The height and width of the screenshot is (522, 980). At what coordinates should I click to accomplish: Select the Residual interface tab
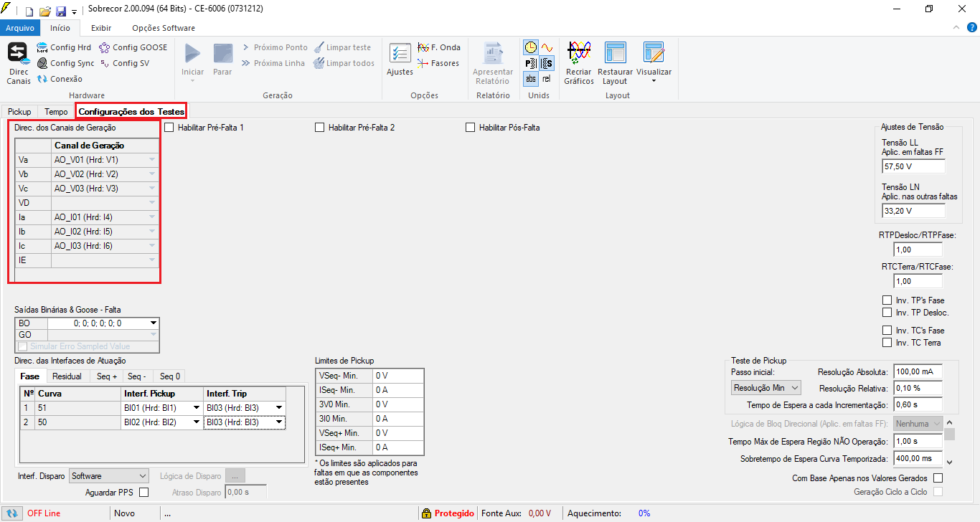coord(67,376)
